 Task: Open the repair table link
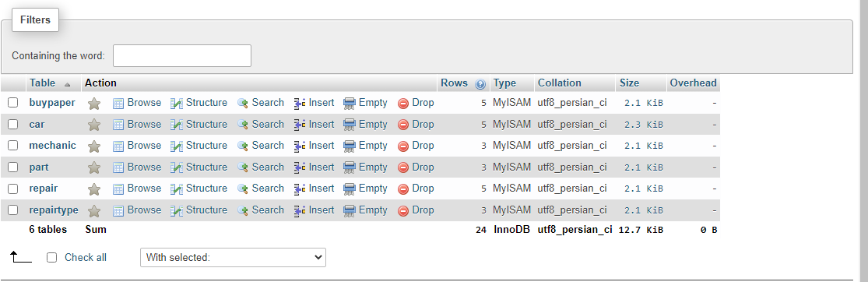pos(43,189)
